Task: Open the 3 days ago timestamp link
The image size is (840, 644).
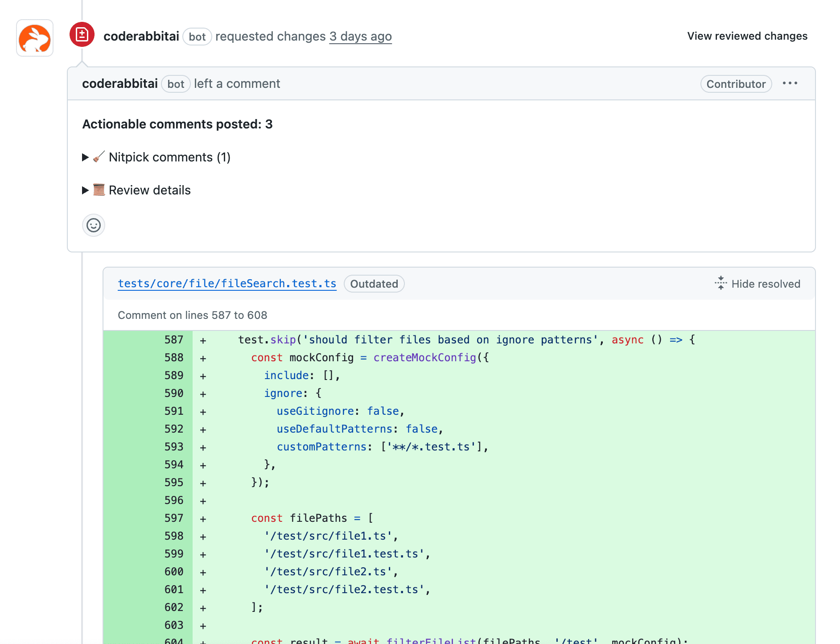Action: coord(360,36)
